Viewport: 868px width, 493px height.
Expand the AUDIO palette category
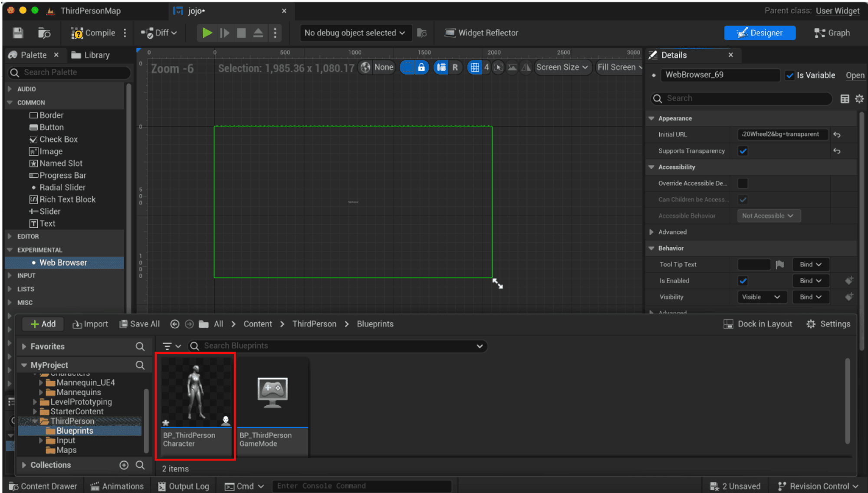pos(10,89)
